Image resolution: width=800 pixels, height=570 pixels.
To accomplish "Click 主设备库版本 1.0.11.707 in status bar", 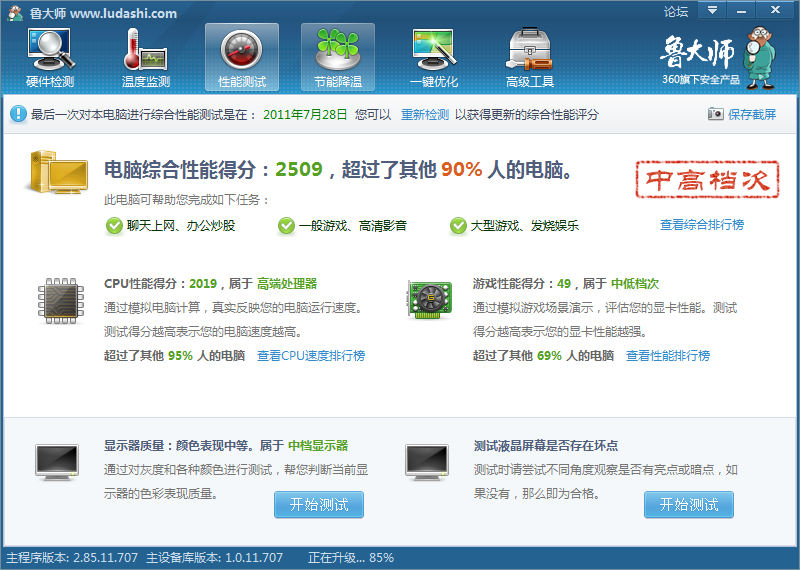I will pyautogui.click(x=214, y=558).
